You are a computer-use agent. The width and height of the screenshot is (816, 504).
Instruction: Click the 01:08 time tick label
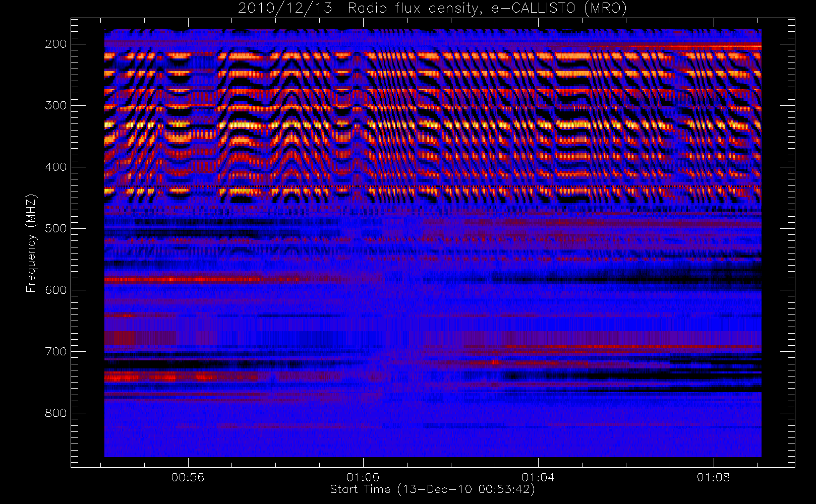pos(713,477)
